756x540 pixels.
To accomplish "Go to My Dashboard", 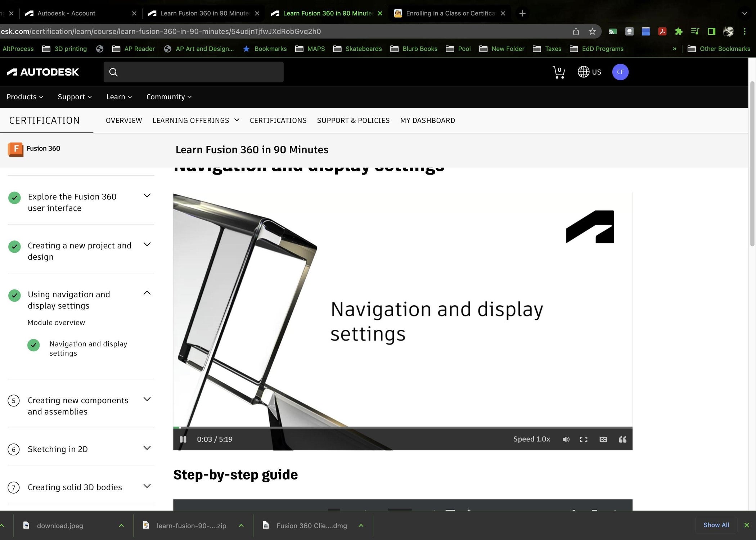I will coord(428,120).
